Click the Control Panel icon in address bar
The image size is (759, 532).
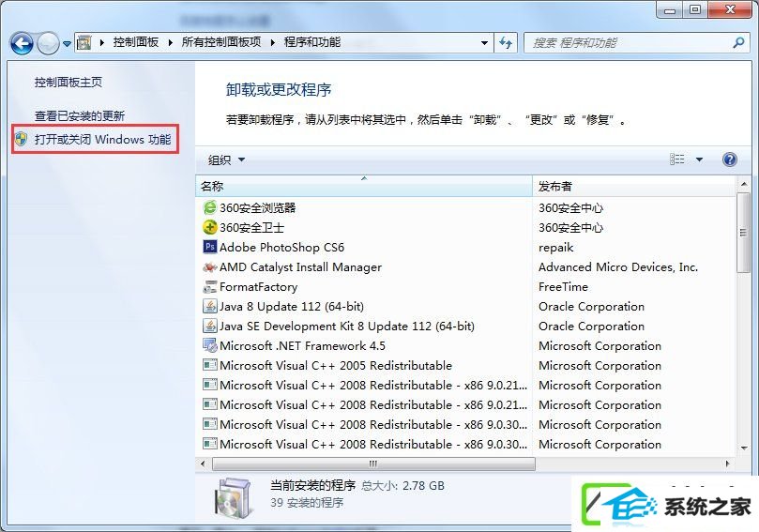click(x=84, y=42)
